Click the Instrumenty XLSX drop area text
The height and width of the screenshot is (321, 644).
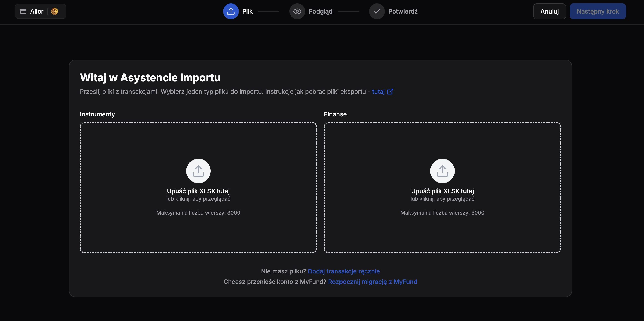[x=198, y=191]
